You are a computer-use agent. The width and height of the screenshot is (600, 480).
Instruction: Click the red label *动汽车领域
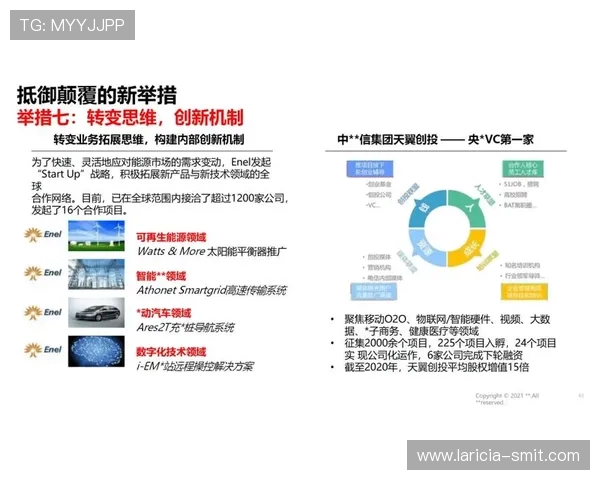[x=164, y=313]
